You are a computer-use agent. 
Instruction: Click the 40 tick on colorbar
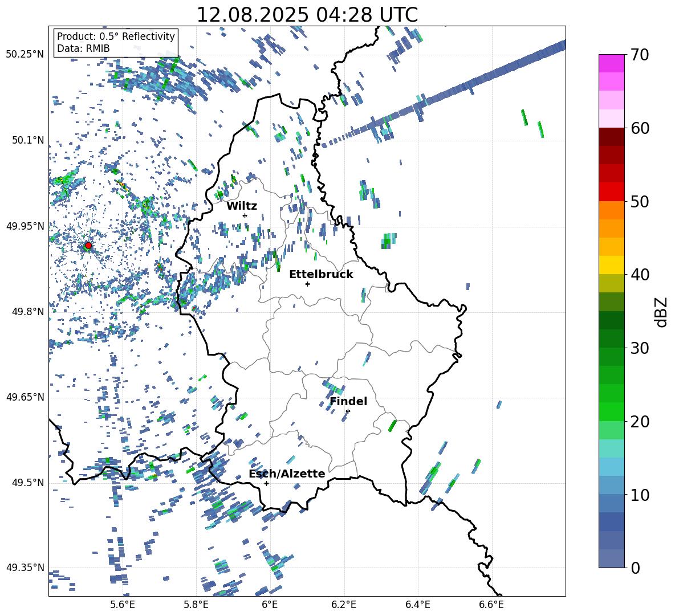point(640,275)
